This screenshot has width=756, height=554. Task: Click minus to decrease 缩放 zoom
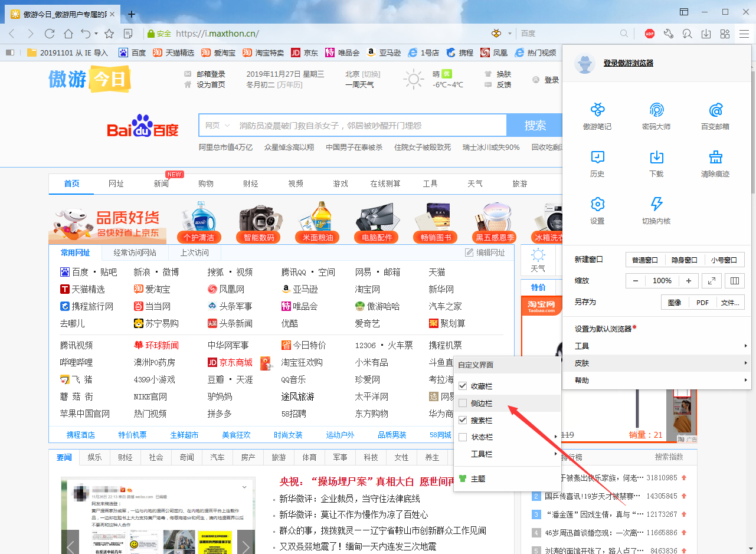pyautogui.click(x=636, y=280)
